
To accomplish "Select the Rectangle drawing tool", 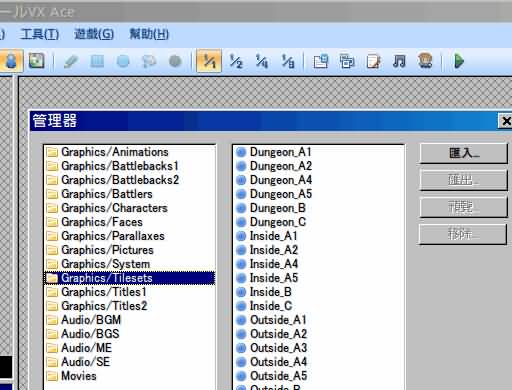I will coord(97,61).
